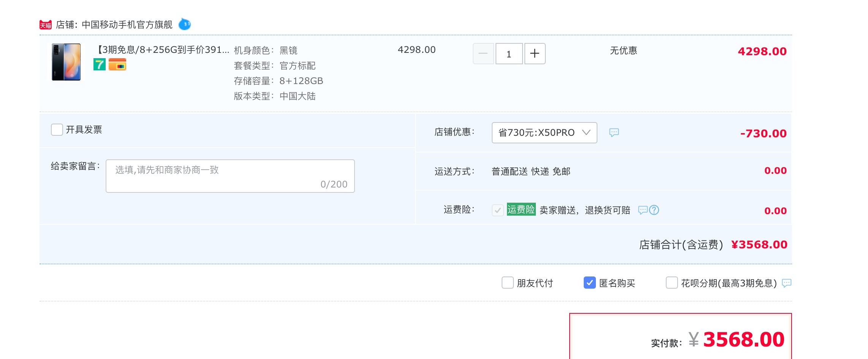Open the store link 中国移动手机官方旗舰
This screenshot has width=868, height=359.
click(x=127, y=25)
